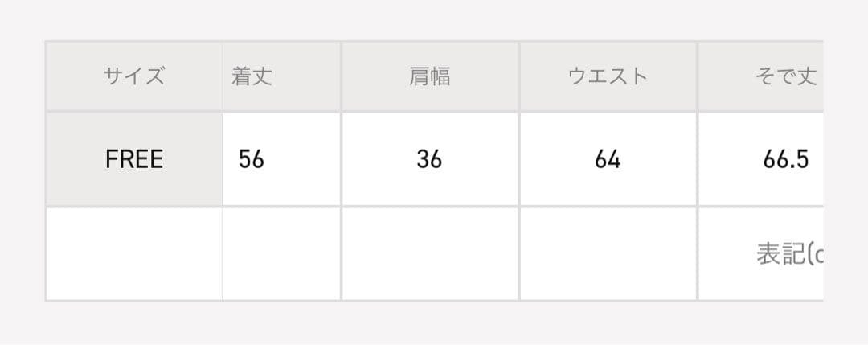Click the 肩幅 column header

(x=429, y=76)
